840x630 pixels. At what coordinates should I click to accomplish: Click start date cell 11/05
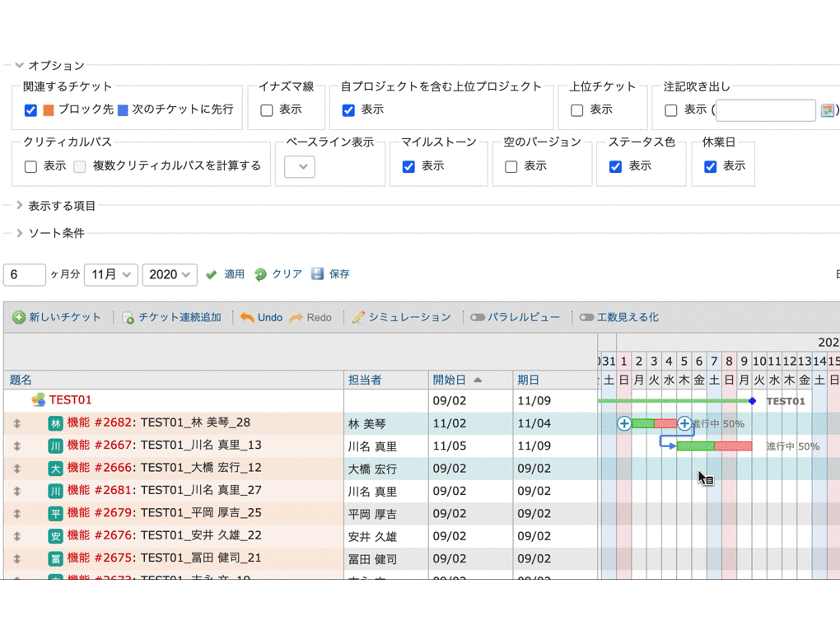[x=470, y=446]
